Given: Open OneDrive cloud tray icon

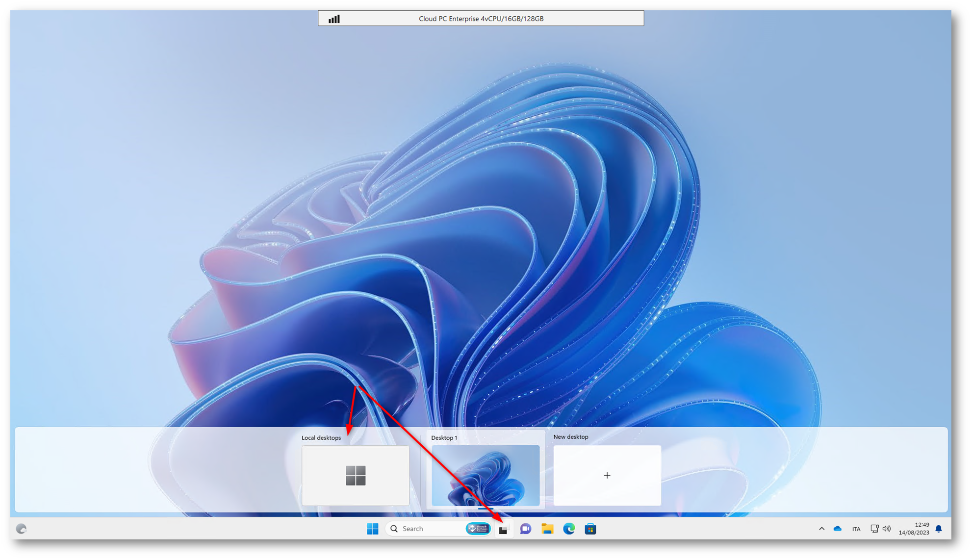Looking at the screenshot, I should pyautogui.click(x=838, y=529).
